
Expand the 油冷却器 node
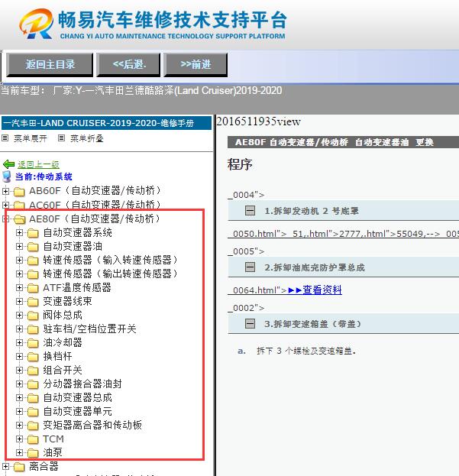pyautogui.click(x=19, y=342)
